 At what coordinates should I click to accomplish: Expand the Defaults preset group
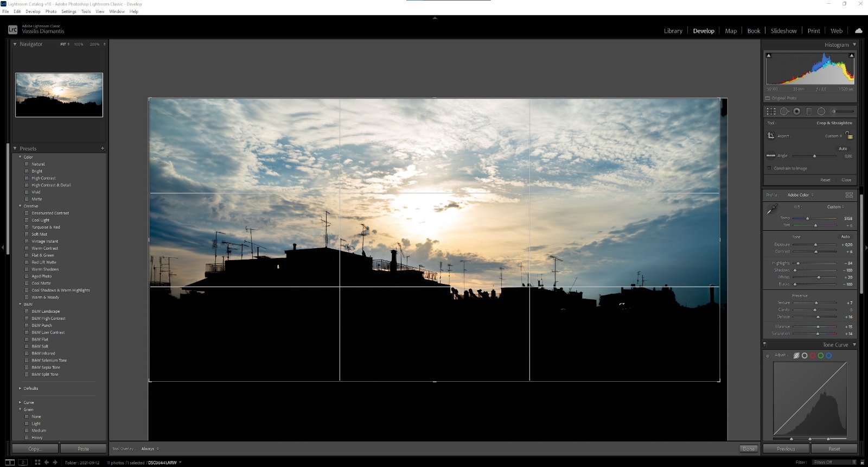tap(20, 388)
